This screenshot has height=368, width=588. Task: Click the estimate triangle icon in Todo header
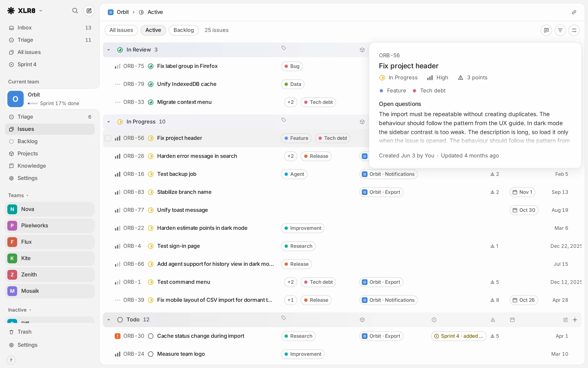[493, 320]
